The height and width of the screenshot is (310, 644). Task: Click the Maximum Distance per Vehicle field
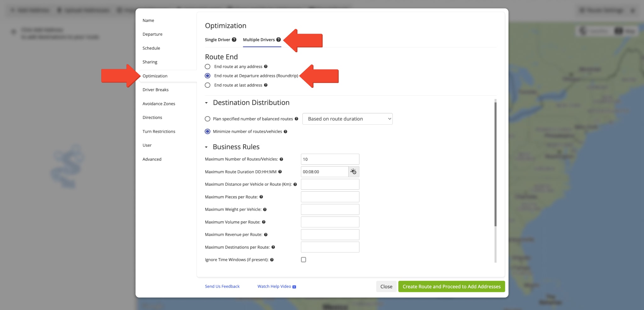[330, 184]
